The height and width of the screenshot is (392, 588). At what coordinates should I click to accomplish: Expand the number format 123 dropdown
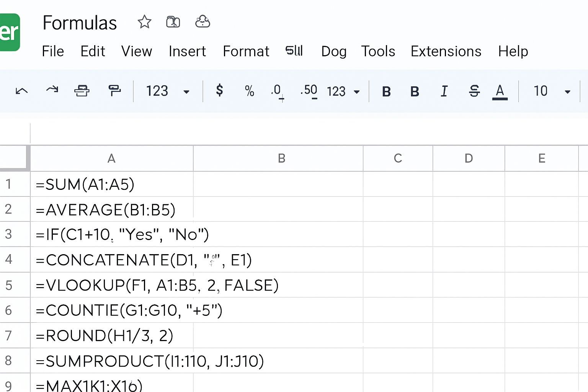(x=343, y=91)
